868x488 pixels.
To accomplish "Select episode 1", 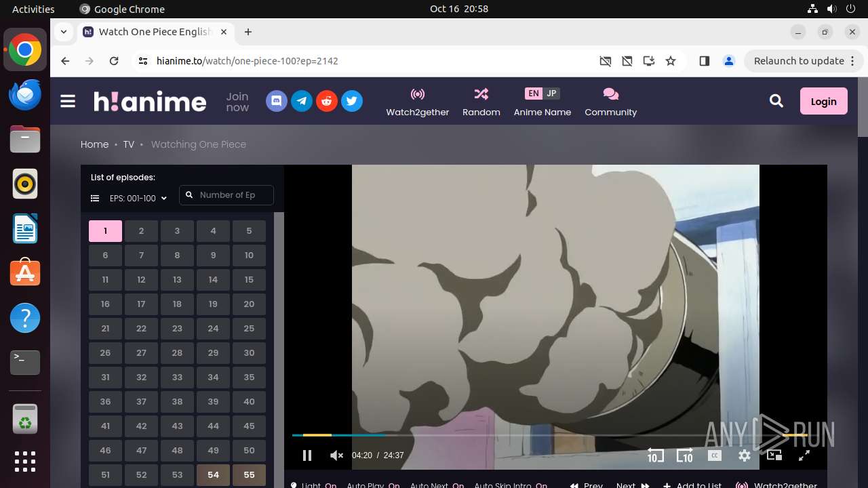I will pyautogui.click(x=105, y=231).
